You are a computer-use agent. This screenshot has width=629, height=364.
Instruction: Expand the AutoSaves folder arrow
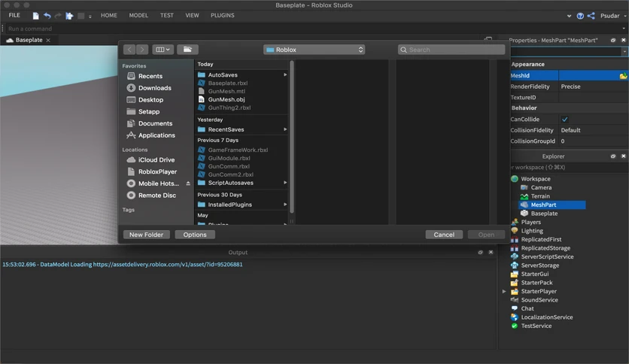click(x=285, y=74)
